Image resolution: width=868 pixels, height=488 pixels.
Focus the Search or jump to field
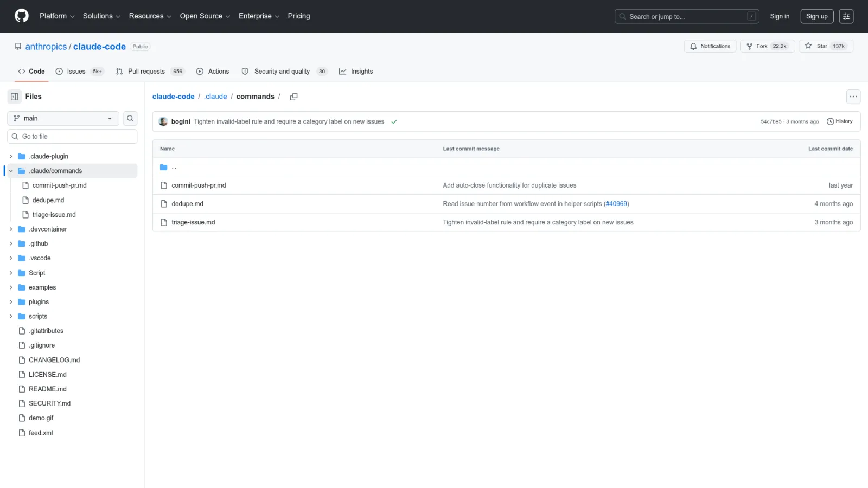point(687,16)
